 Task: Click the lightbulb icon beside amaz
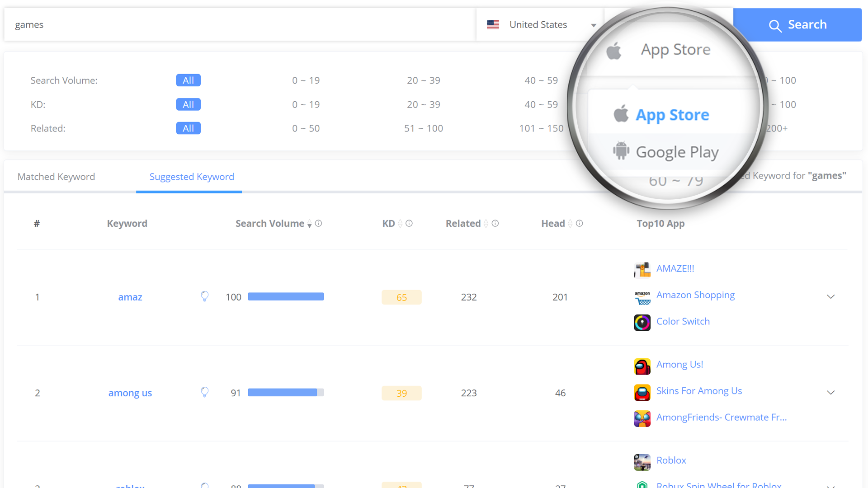tap(205, 296)
